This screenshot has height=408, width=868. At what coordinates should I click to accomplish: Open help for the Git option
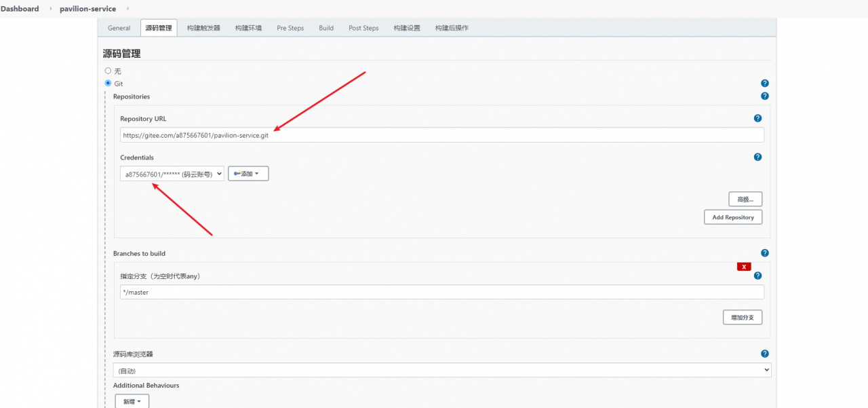point(765,84)
